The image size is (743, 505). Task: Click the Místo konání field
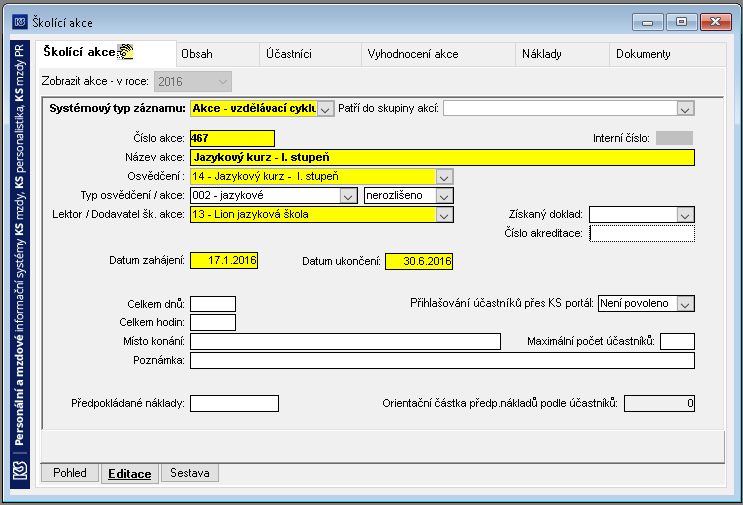pos(345,342)
